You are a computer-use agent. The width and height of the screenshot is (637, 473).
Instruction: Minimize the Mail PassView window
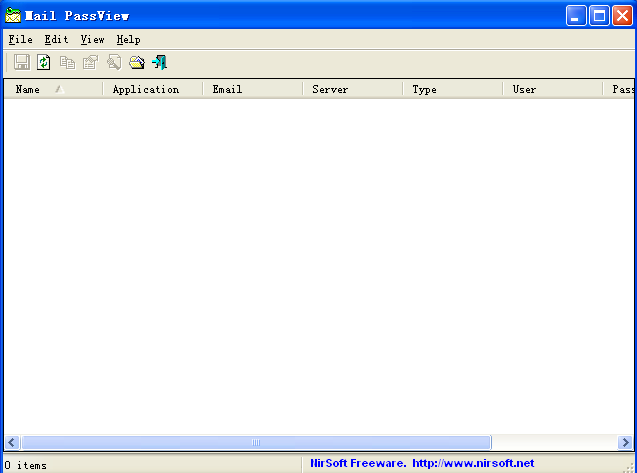576,16
